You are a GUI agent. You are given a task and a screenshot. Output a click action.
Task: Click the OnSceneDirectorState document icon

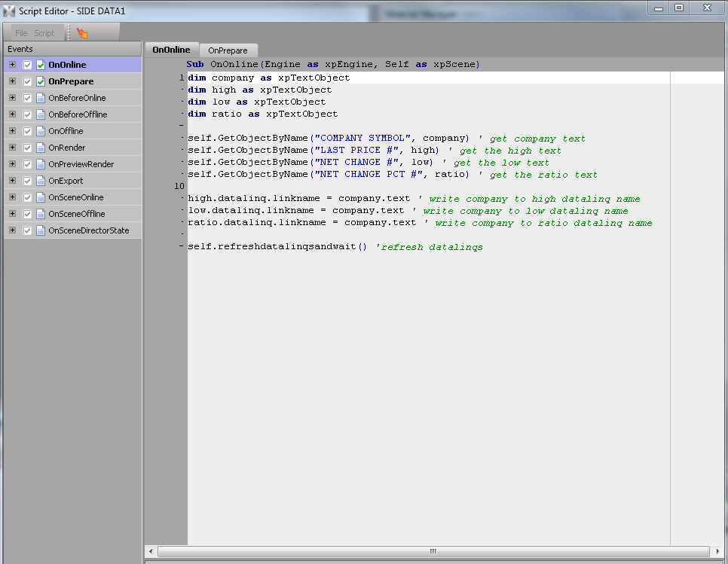[41, 231]
